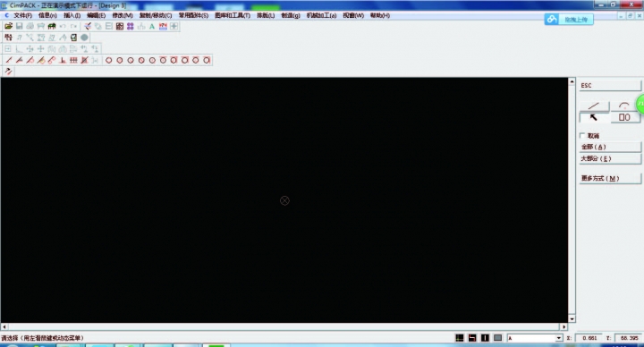Image resolution: width=644 pixels, height=347 pixels.
Task: Click the hammer tool icon
Action: 8,72
